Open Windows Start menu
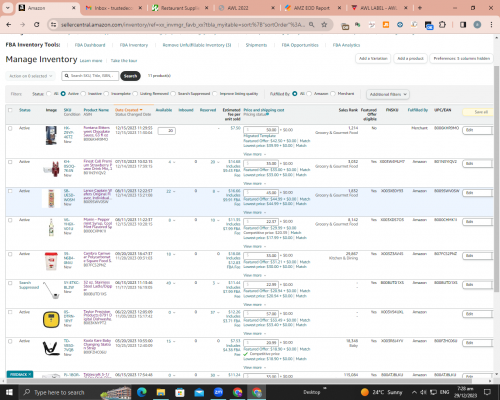 click(9, 392)
